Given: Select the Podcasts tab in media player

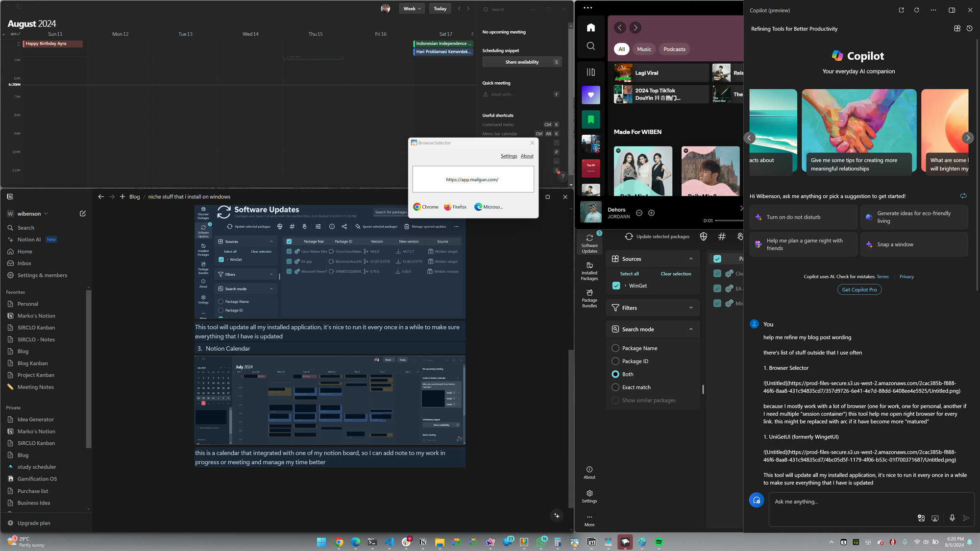Looking at the screenshot, I should coord(674,49).
